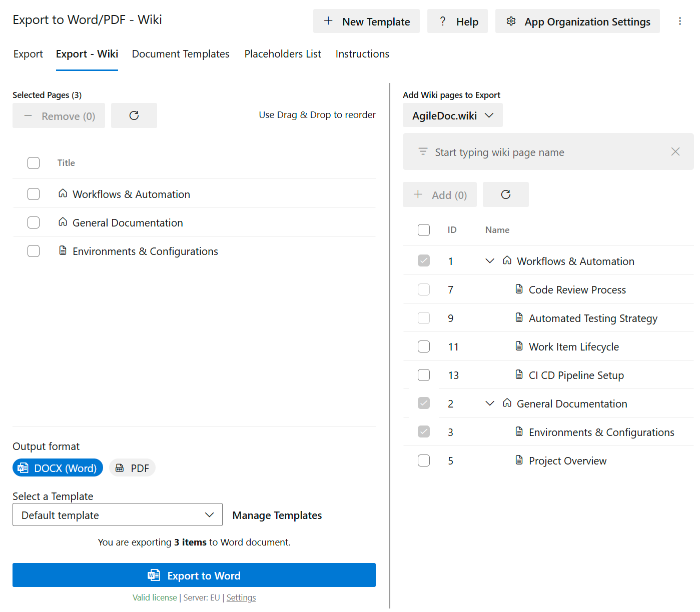Click page icon next to Work Item Lifecycle
Viewport: 700px width, 612px height.
point(519,346)
